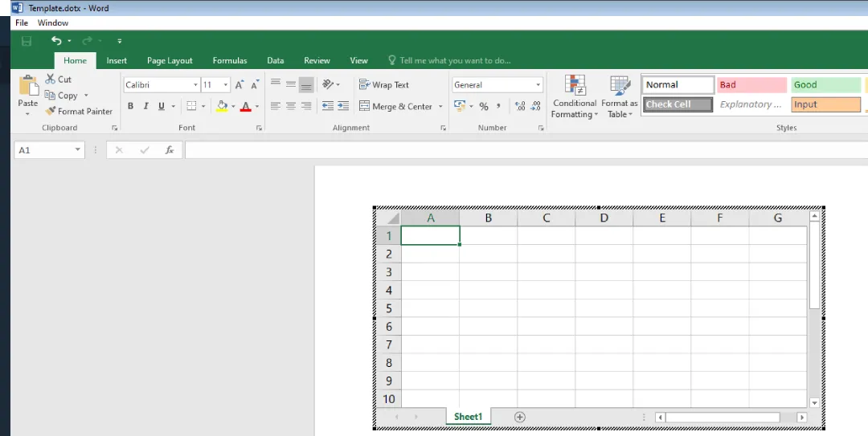Click the Save icon in quick access toolbar
This screenshot has width=868, height=436.
tap(26, 41)
